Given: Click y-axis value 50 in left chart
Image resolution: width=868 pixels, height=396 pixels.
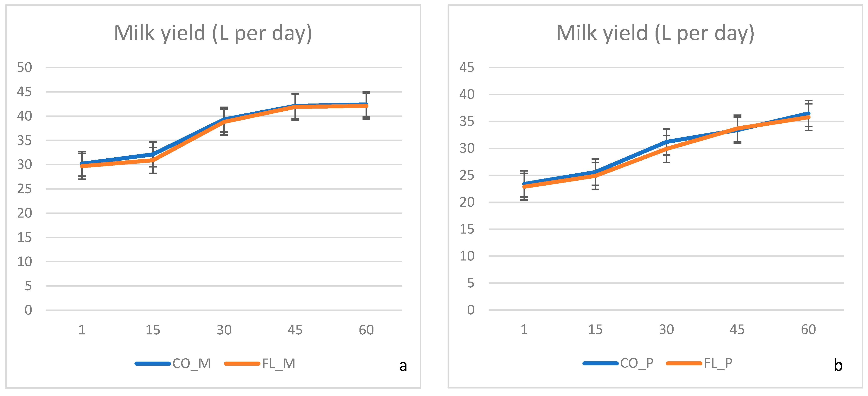Looking at the screenshot, I should pos(25,67).
